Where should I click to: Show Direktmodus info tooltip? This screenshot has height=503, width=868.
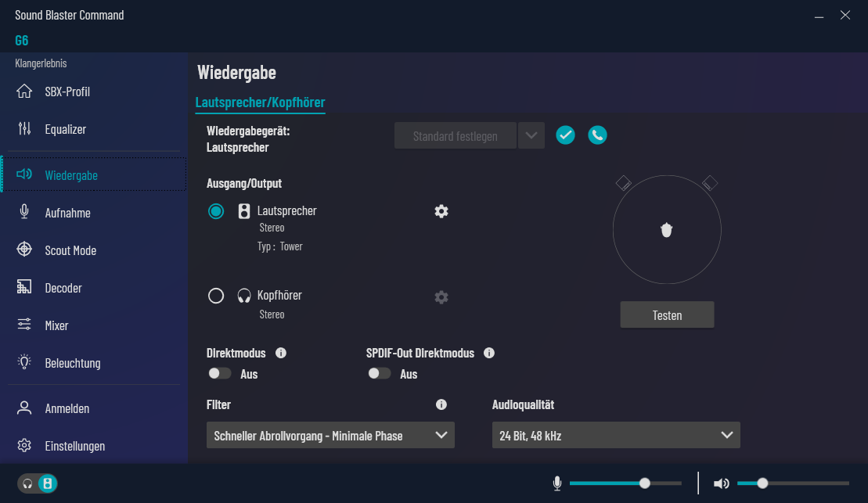[281, 353]
